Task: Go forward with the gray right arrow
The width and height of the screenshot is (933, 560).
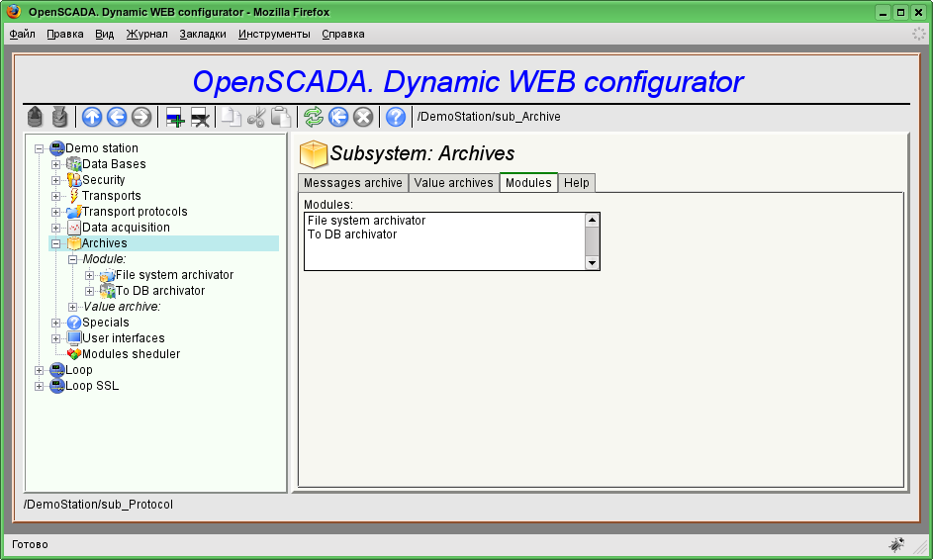Action: pyautogui.click(x=141, y=117)
